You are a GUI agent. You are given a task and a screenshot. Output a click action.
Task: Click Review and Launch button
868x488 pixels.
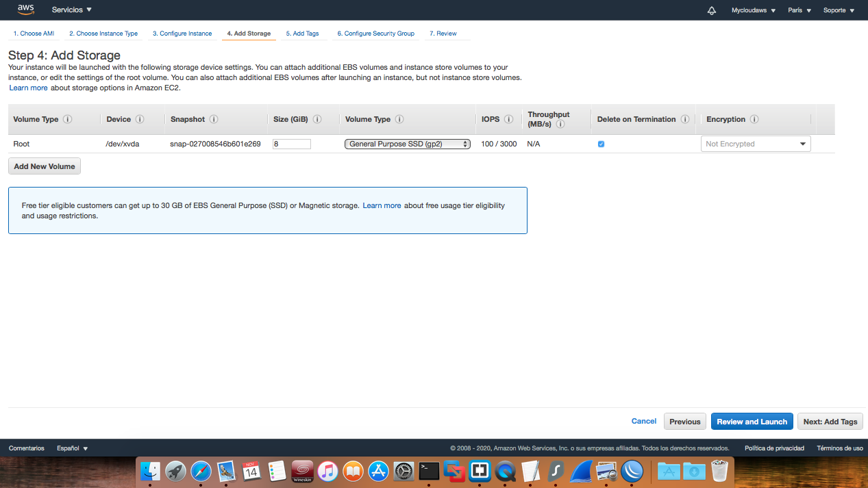coord(752,422)
